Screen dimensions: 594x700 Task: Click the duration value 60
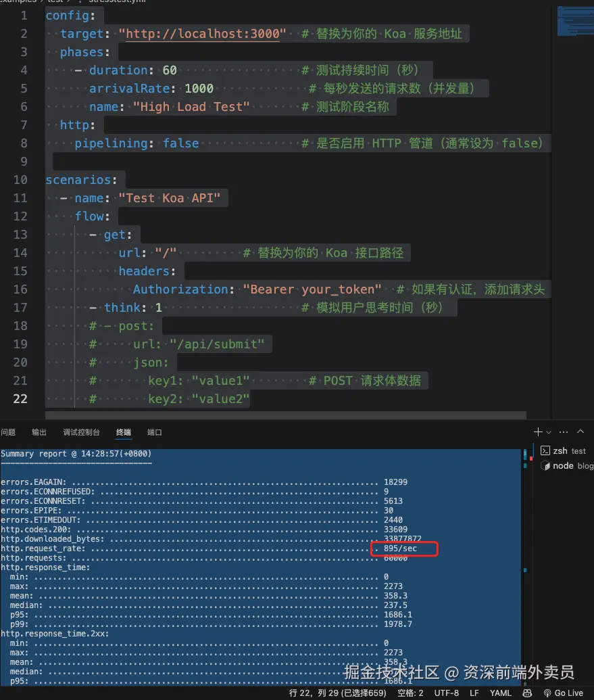pos(170,70)
